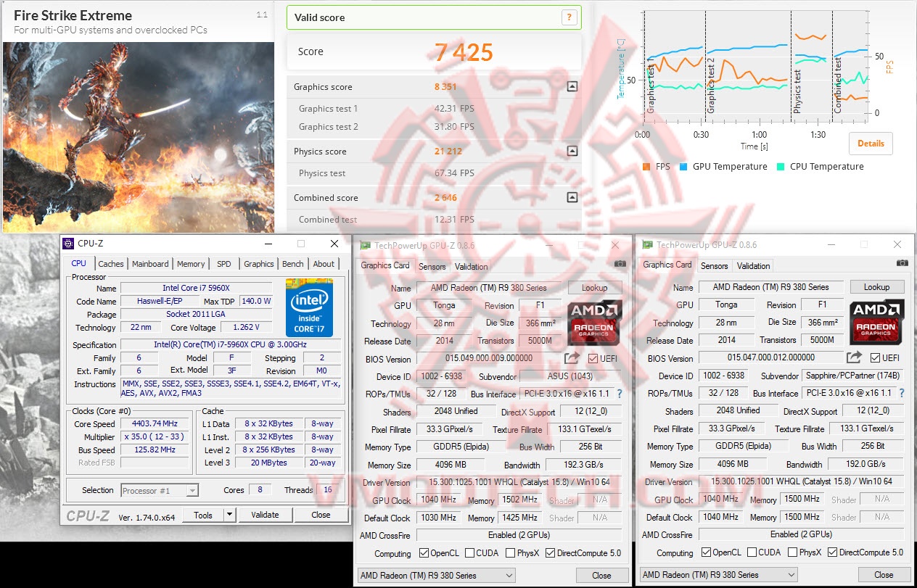Click Lookup in the right GPU-Z window

[876, 287]
